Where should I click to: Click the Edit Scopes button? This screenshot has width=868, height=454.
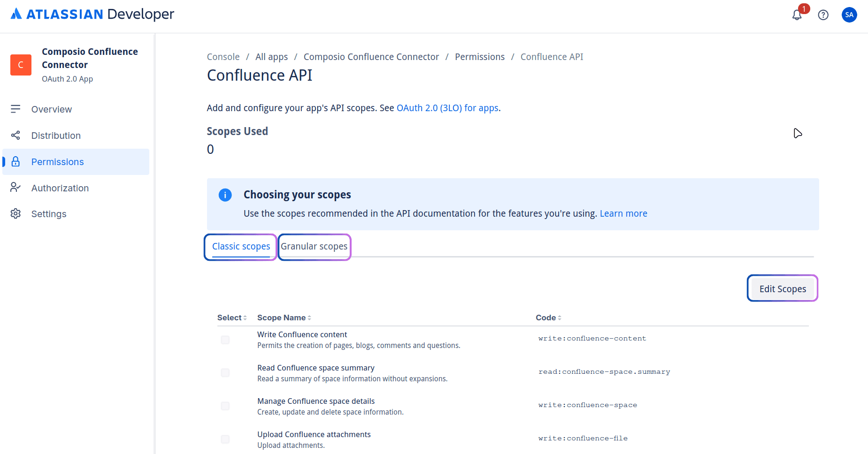click(783, 288)
